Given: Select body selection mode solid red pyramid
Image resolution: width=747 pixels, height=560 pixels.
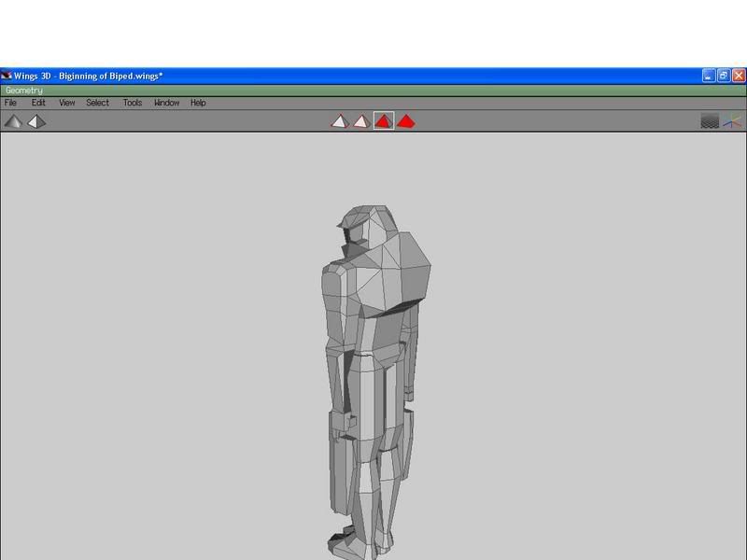Looking at the screenshot, I should pyautogui.click(x=406, y=121).
